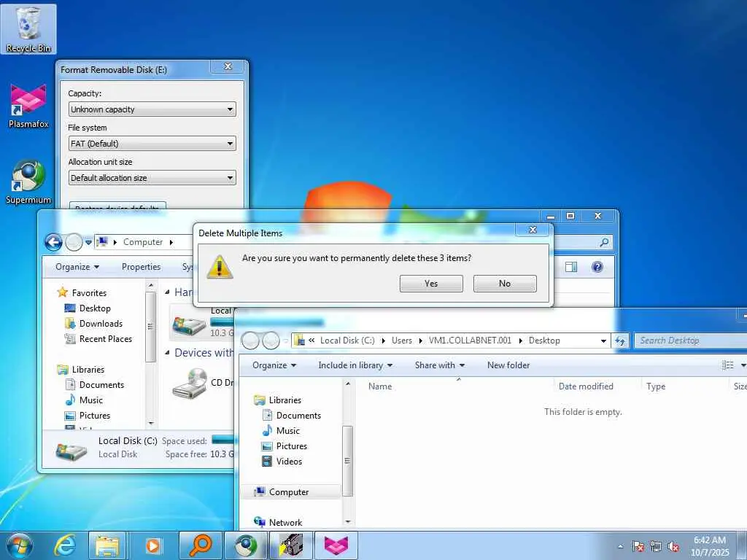Select Desktop under Favorites
Viewport: 747px width, 560px height.
(x=95, y=308)
